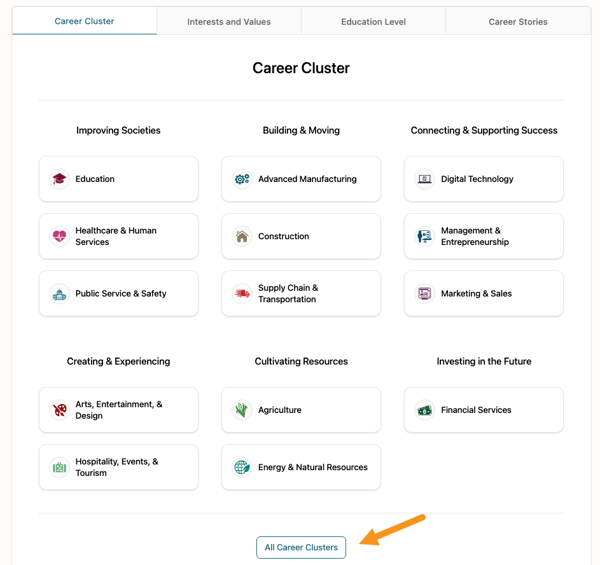
Task: Click the Digital Technology laptop icon
Action: (x=425, y=179)
